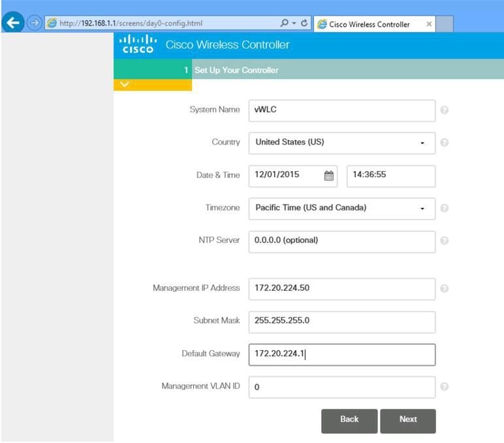Click the Next button
504x443 pixels.
coord(408,421)
